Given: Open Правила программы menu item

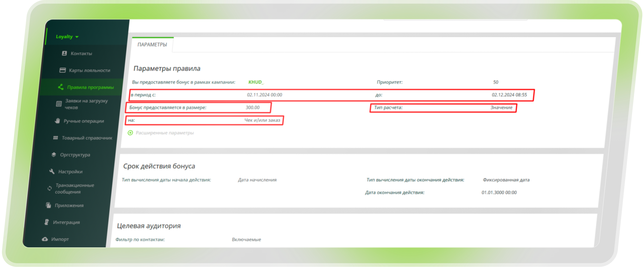Looking at the screenshot, I should (x=90, y=87).
